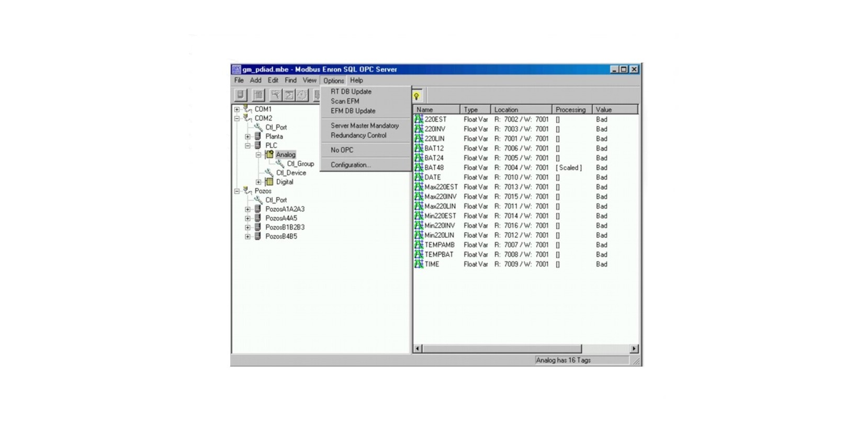Click the tag icon beside BAT12
Screen dimensions: 868x434
click(419, 148)
